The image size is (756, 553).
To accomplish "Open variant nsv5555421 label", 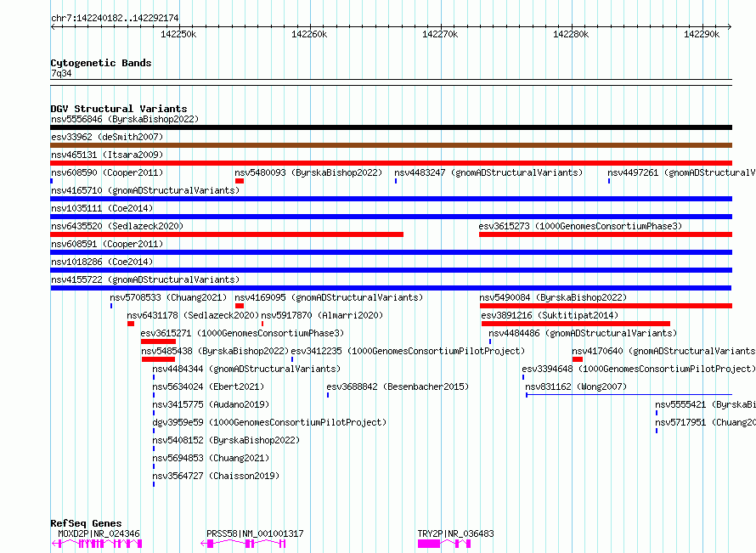I will (x=705, y=404).
